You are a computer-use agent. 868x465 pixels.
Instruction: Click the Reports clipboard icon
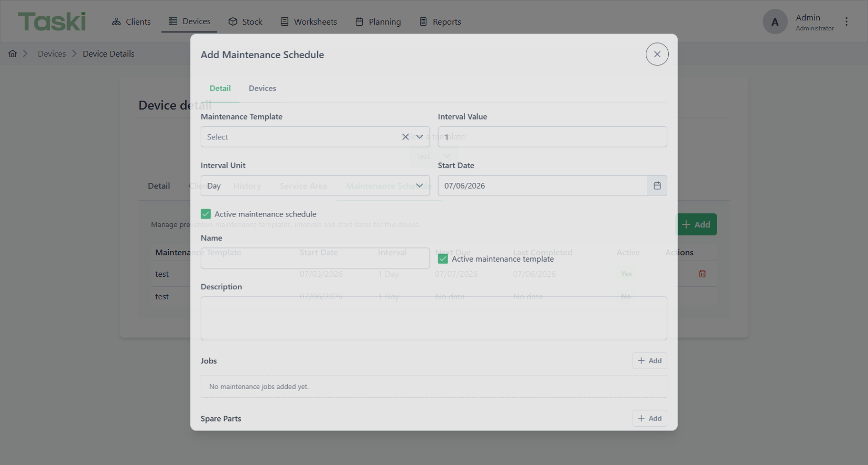click(x=423, y=21)
